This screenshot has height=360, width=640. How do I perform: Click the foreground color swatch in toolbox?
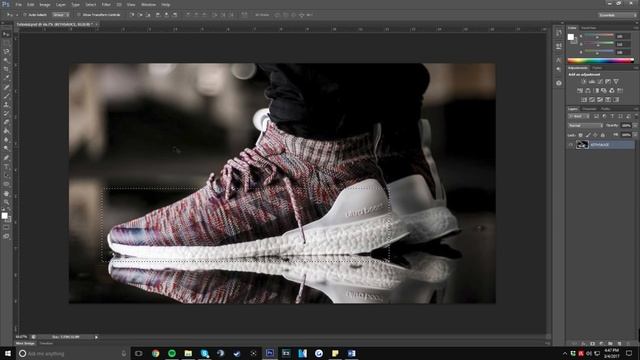[4, 216]
